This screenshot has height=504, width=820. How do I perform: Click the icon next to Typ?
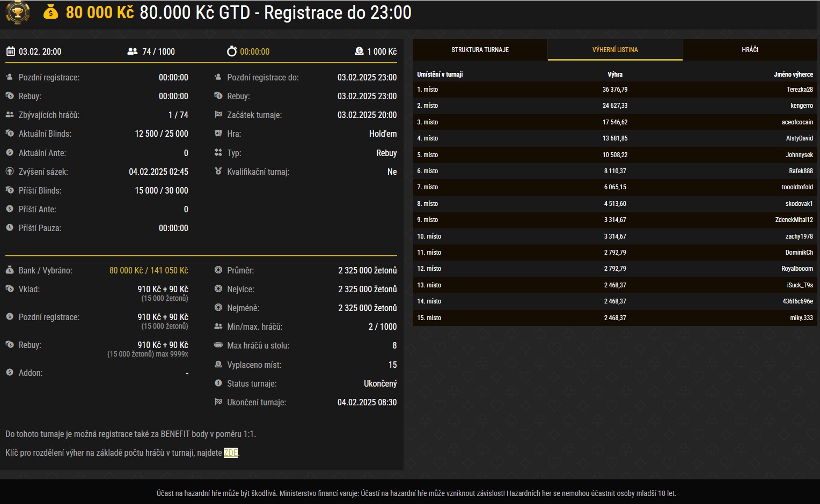pyautogui.click(x=218, y=153)
